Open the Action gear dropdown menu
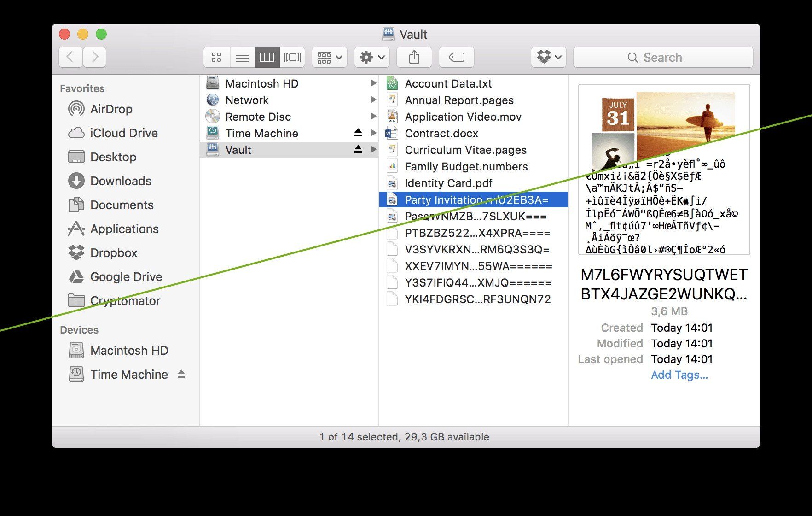This screenshot has width=812, height=516. coord(372,57)
